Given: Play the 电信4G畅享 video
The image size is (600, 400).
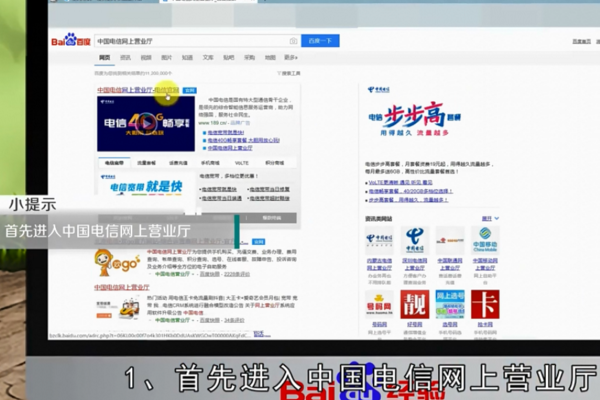Looking at the screenshot, I should point(146,123).
